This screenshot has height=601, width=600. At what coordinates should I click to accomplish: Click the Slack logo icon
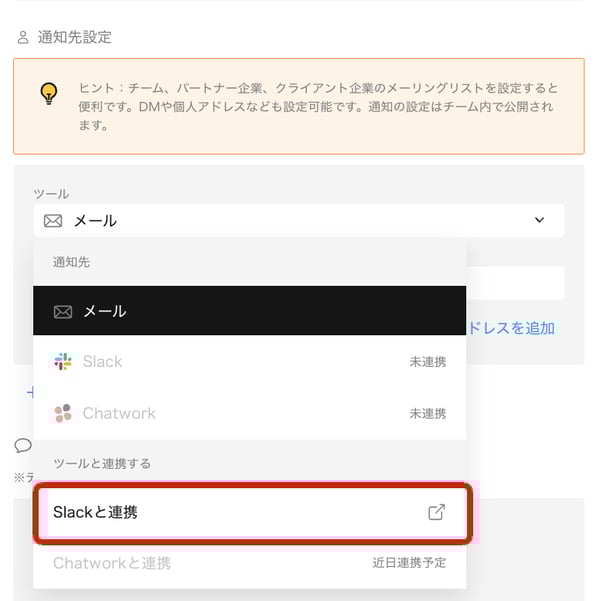click(63, 361)
